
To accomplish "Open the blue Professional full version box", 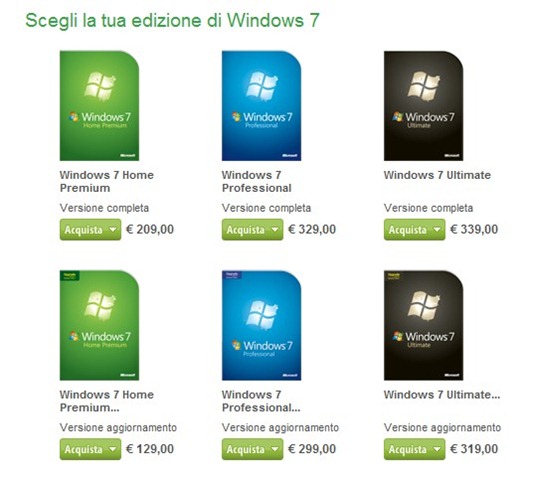I will [261, 106].
